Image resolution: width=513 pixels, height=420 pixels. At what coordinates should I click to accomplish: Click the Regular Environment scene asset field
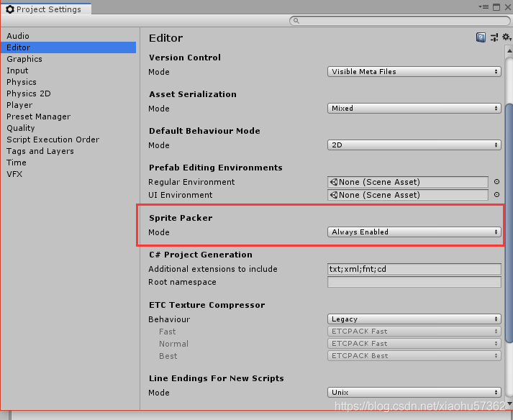click(408, 182)
